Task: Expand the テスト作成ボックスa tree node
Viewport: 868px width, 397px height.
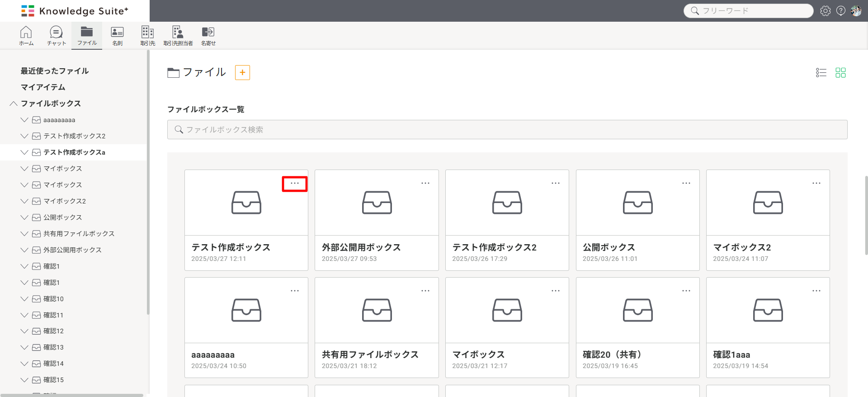Action: pos(24,152)
